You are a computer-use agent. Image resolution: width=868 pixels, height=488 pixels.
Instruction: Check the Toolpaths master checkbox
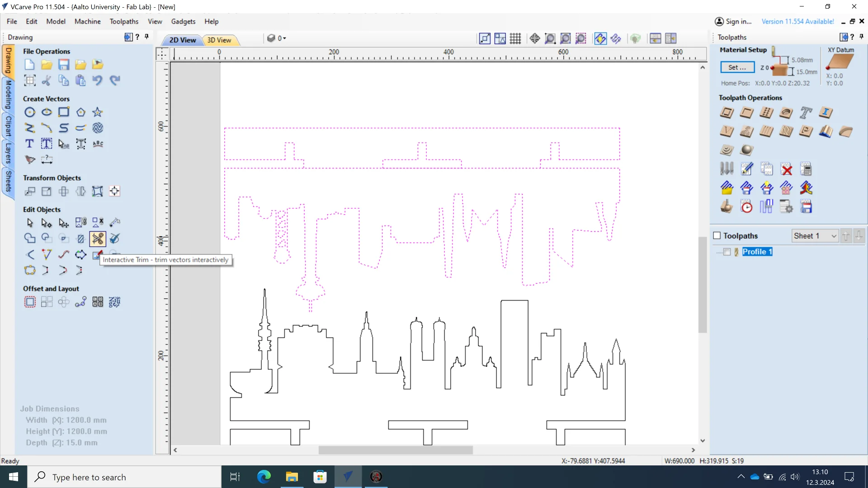(717, 235)
